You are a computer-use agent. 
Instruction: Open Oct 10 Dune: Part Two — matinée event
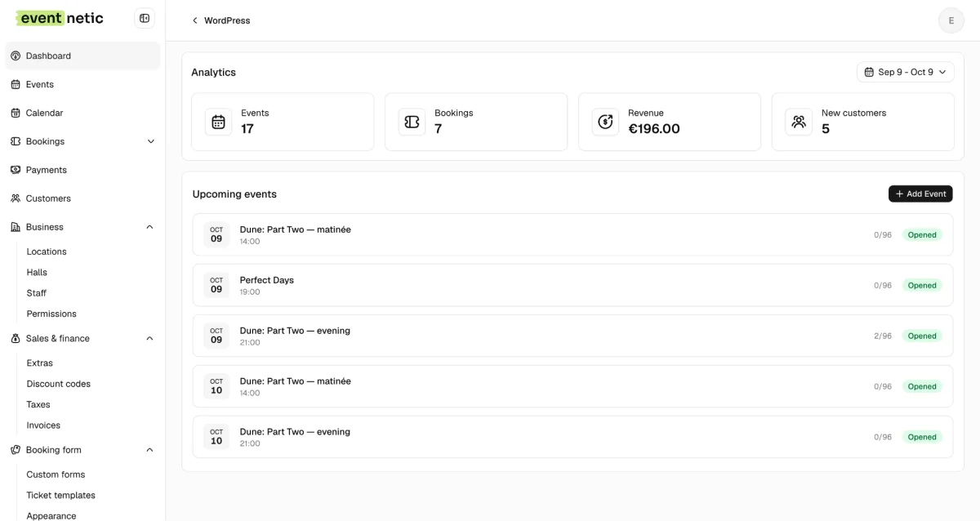(x=572, y=386)
